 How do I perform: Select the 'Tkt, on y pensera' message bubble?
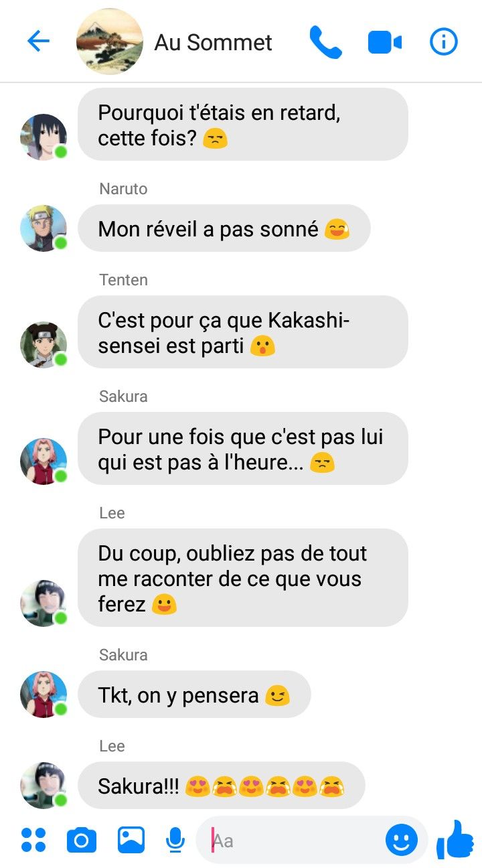click(194, 695)
